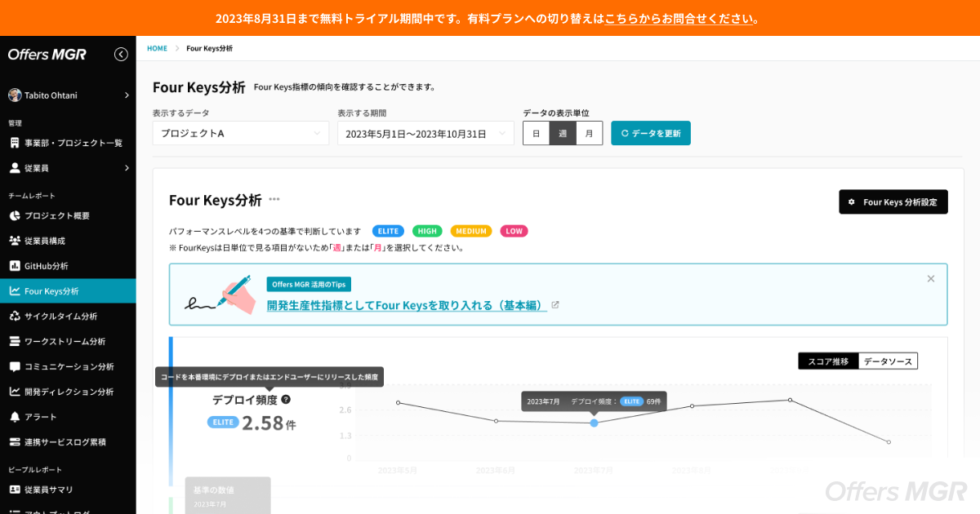This screenshot has width=980, height=514.
Task: Click the 2023年7月 highlighted chart data point
Action: tap(594, 423)
